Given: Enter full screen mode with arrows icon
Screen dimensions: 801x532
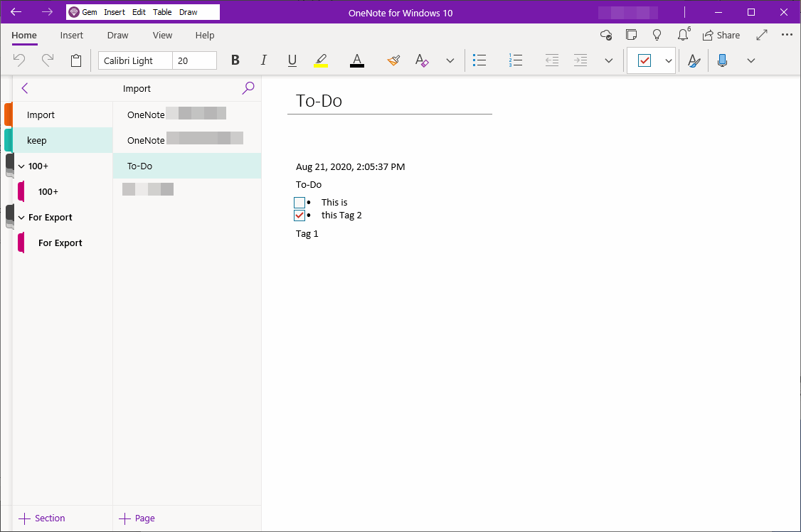Looking at the screenshot, I should coord(762,35).
